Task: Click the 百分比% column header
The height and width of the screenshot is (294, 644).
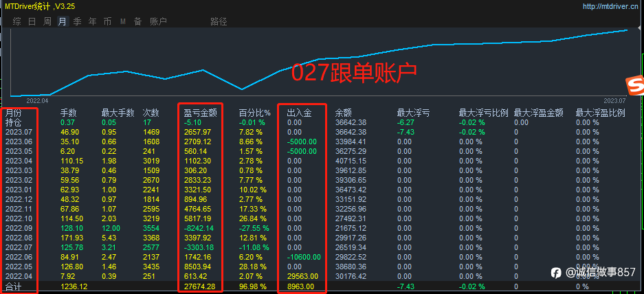Action: pyautogui.click(x=255, y=113)
